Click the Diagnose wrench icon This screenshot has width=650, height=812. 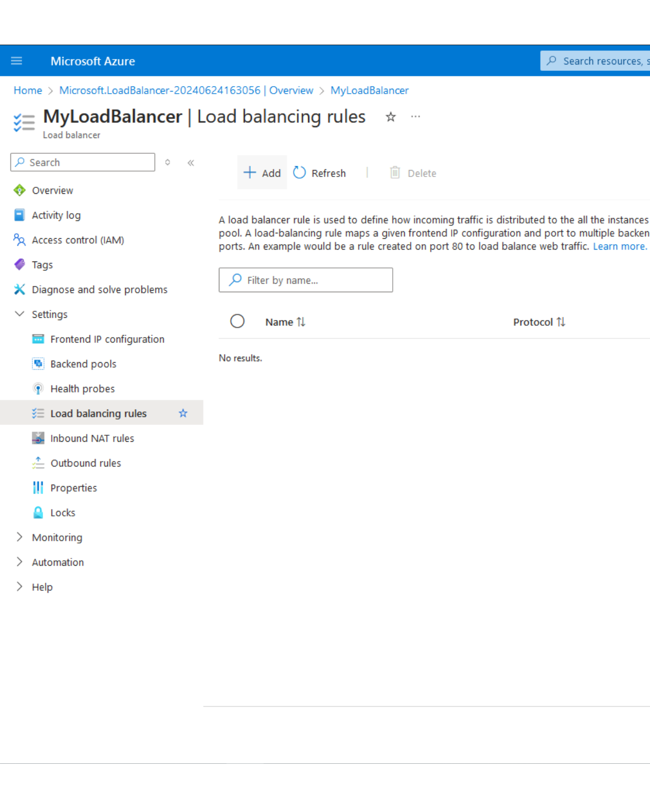tap(19, 289)
